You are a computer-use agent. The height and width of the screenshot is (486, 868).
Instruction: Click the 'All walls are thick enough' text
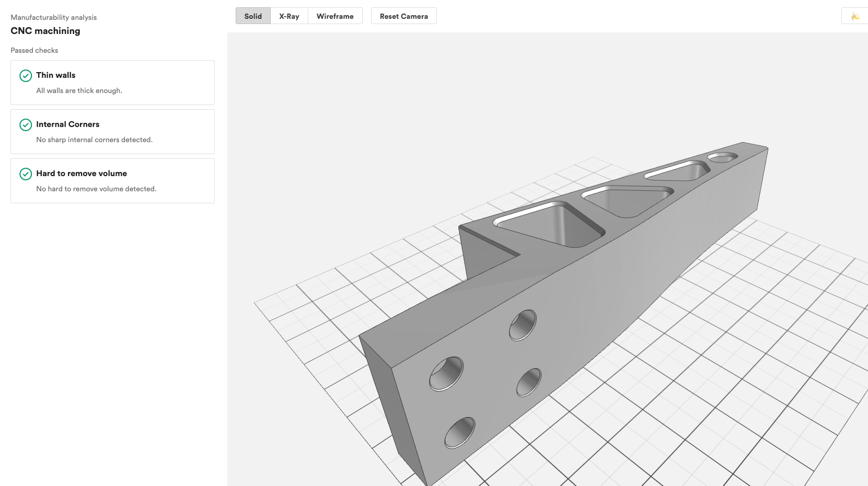[79, 90]
